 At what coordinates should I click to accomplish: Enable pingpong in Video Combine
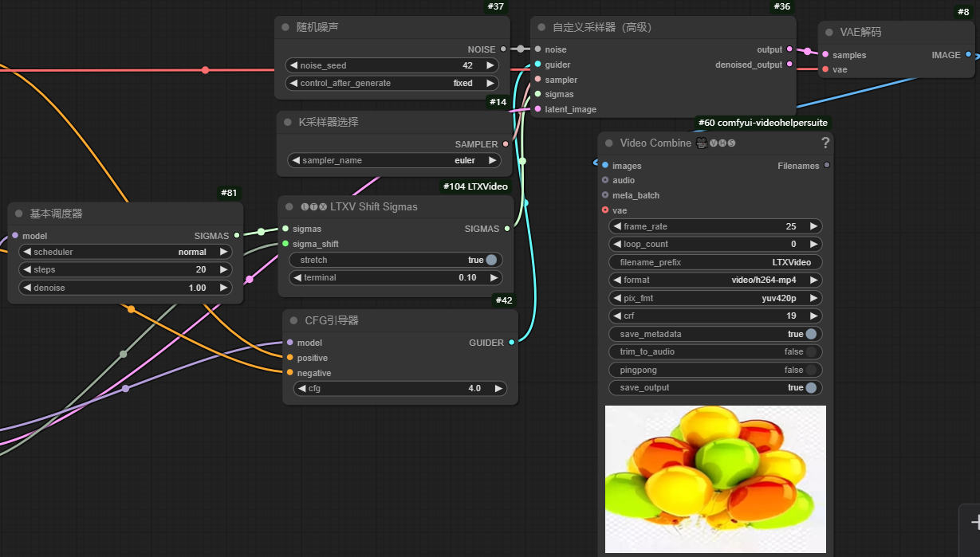[811, 370]
